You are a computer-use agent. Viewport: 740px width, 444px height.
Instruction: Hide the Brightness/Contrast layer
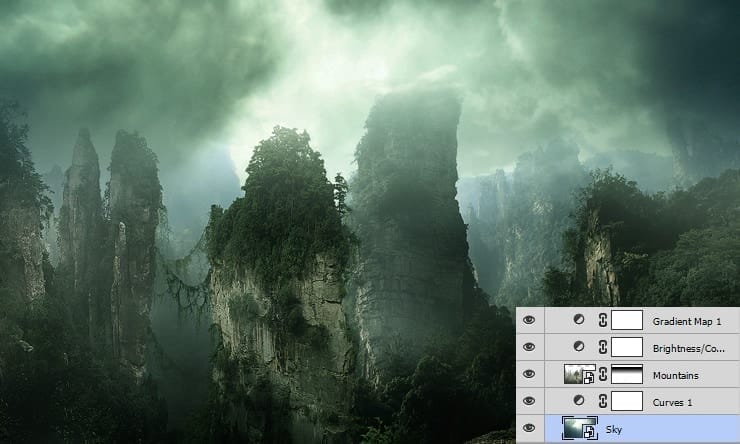click(529, 347)
